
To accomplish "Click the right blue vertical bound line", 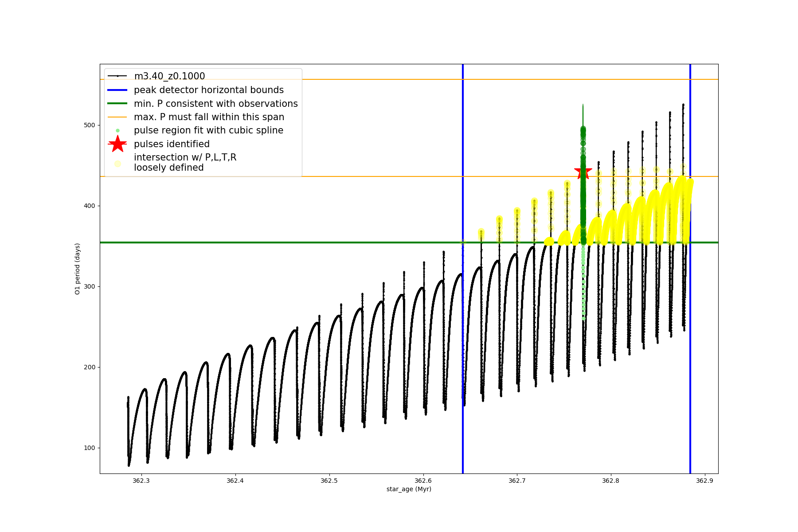I will (x=690, y=310).
